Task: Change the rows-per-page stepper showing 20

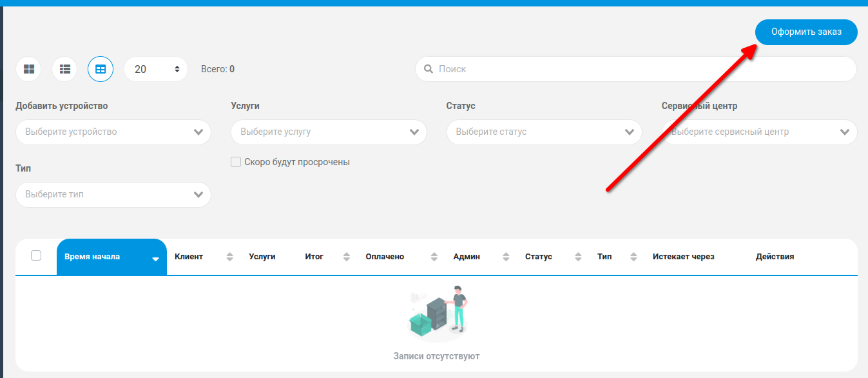Action: pyautogui.click(x=156, y=69)
